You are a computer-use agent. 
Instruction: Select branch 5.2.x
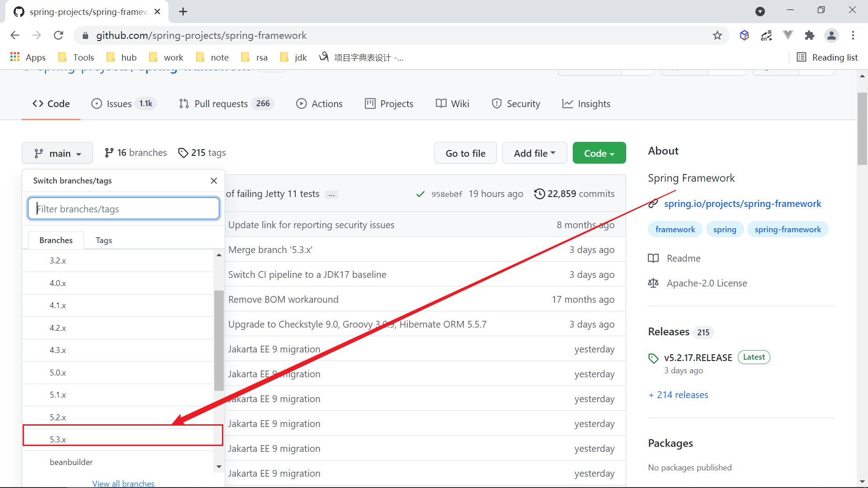[118, 418]
